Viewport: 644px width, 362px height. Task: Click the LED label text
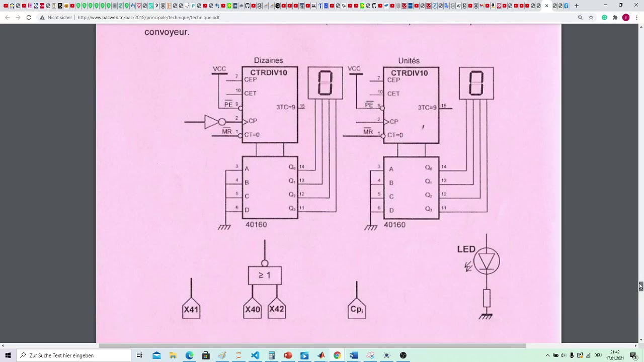tap(466, 249)
